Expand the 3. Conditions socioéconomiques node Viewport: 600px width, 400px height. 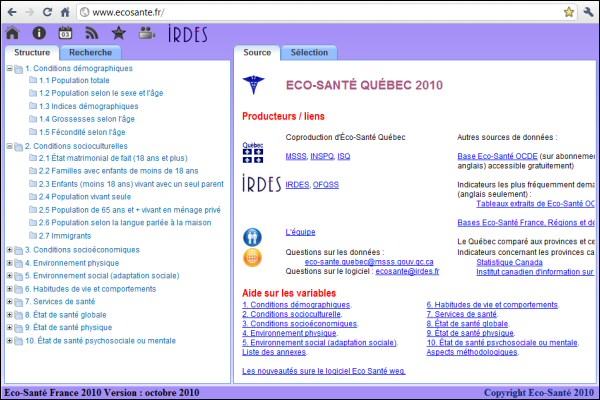[x=10, y=250]
